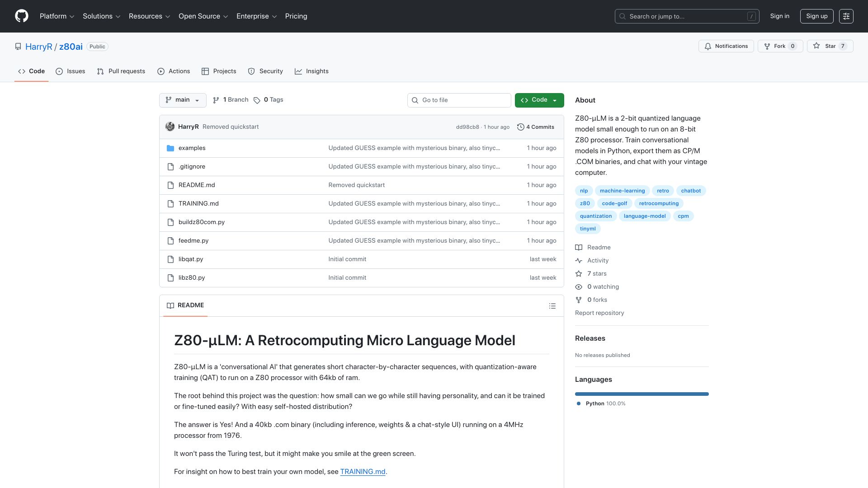Select the retrocomputing topic tag

point(659,203)
